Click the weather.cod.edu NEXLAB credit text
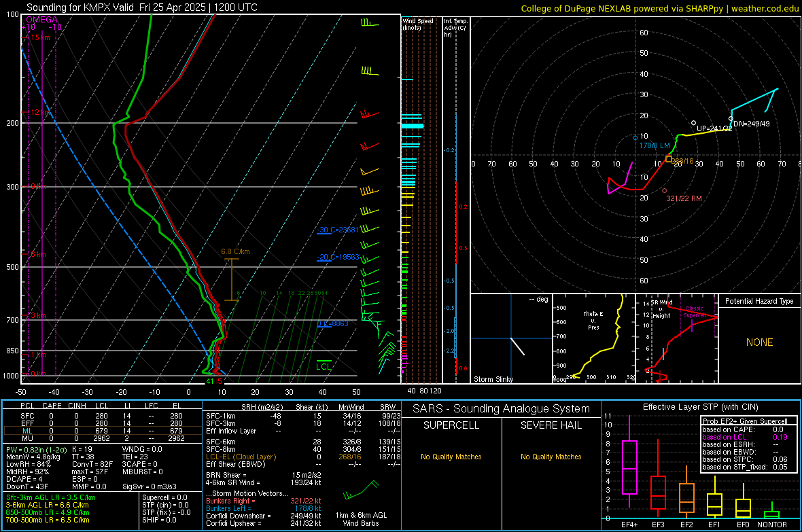802x532 pixels. pos(659,8)
